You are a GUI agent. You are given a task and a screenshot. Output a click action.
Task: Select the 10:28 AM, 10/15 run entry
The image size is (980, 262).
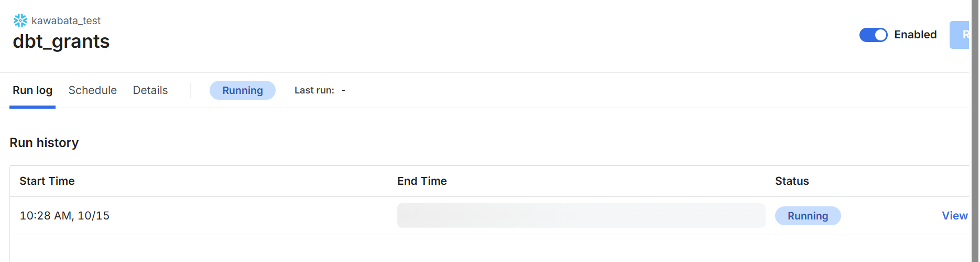(x=64, y=216)
